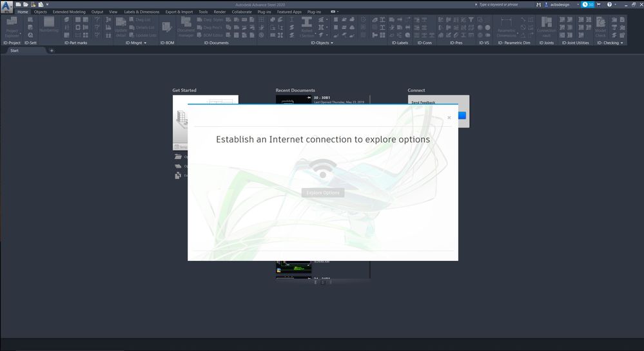Open Project Explorer in ID-Project panel
The image size is (644, 351).
(x=12, y=27)
